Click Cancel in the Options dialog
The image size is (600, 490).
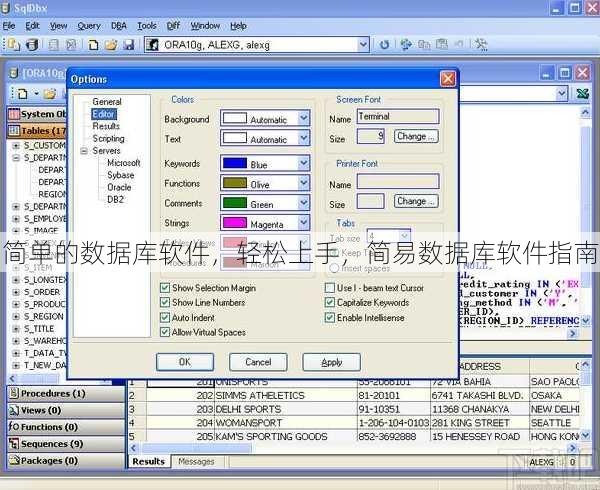258,362
